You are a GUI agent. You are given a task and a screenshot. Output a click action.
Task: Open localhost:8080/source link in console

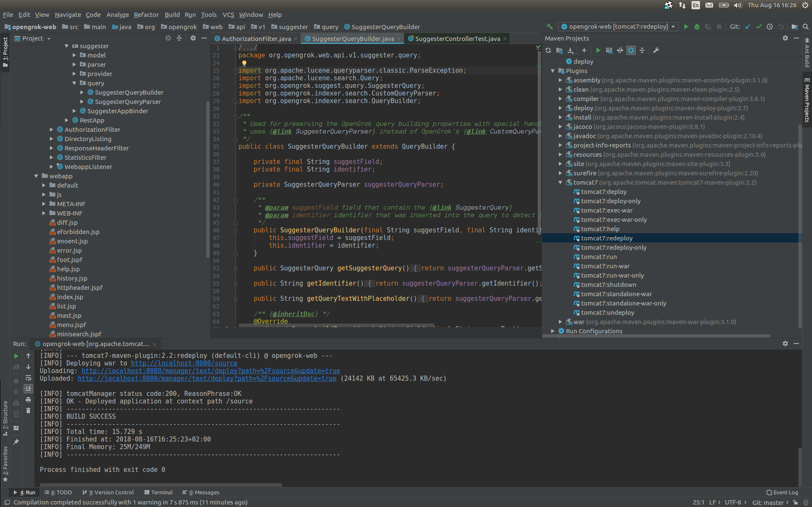pyautogui.click(x=184, y=363)
